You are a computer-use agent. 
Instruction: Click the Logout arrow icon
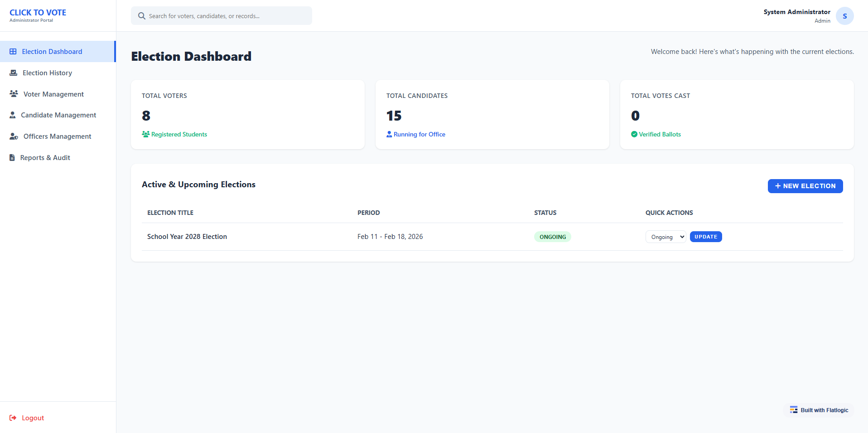point(13,418)
